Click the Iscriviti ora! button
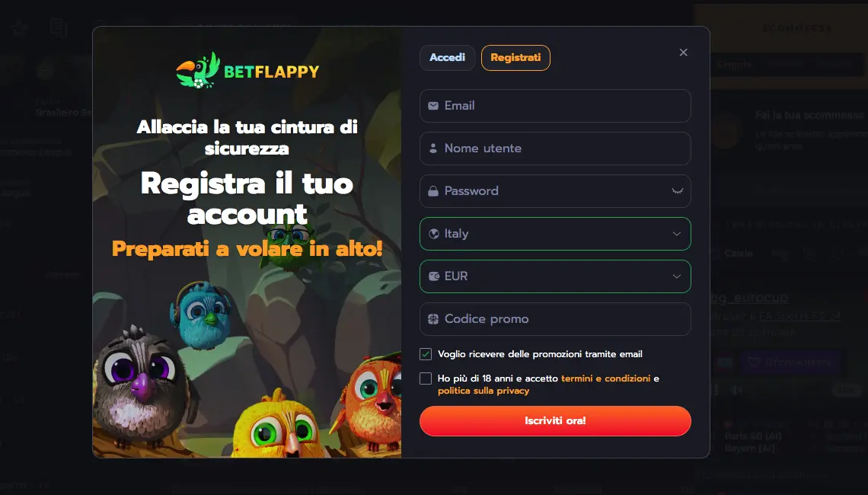The width and height of the screenshot is (868, 495). (x=555, y=421)
